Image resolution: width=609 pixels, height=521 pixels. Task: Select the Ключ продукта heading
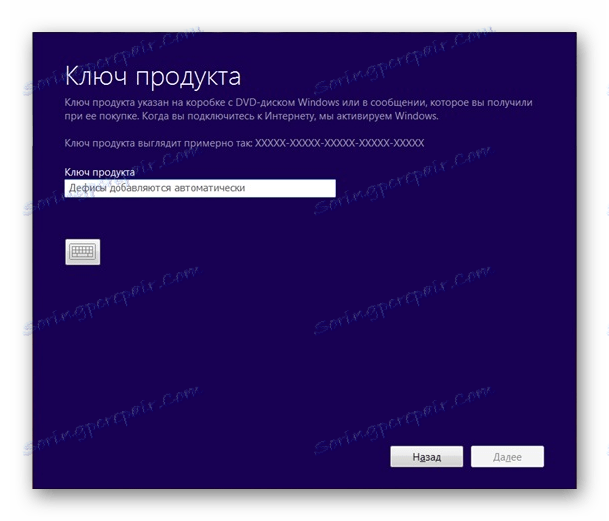pyautogui.click(x=153, y=76)
